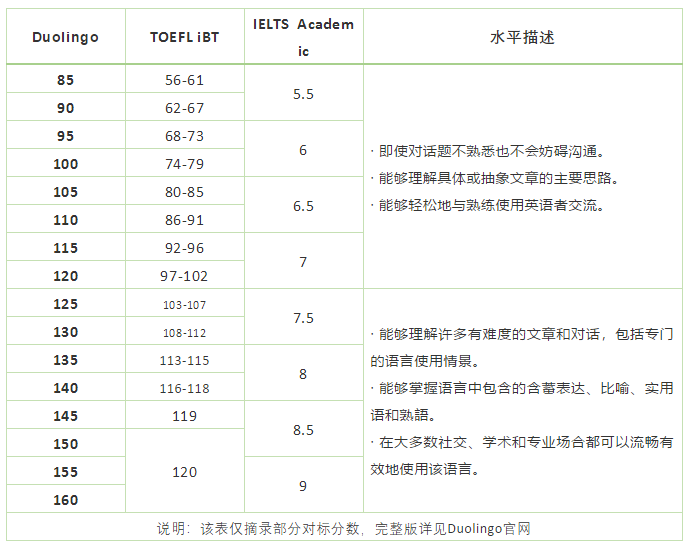The height and width of the screenshot is (546, 689).
Task: Click TOEFL range 80-85 cell
Action: 185,192
